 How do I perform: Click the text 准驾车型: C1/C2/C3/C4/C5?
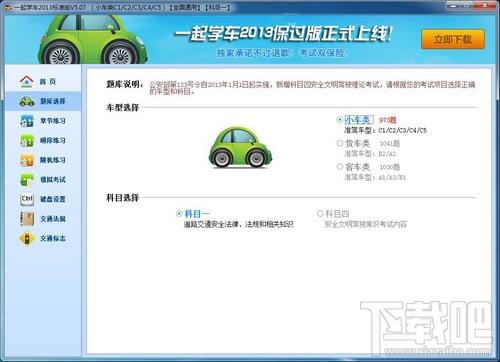click(x=385, y=130)
